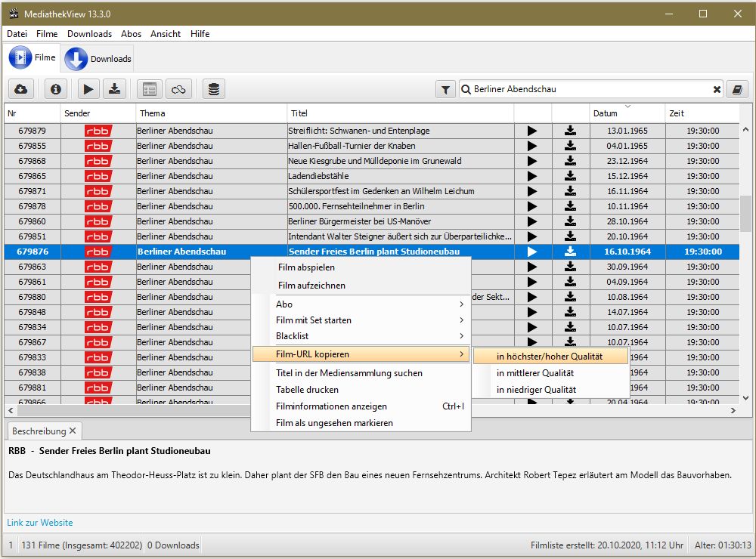Choose 'Film aufzeichnen' in context menu
756x559 pixels.
[x=361, y=286]
